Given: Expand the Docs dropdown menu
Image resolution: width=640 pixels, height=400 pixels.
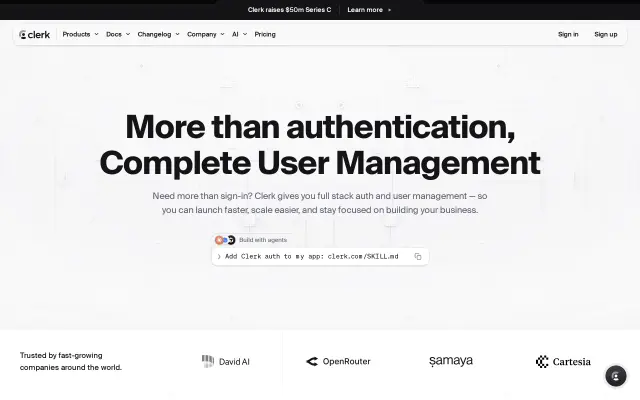Looking at the screenshot, I should 118,34.
